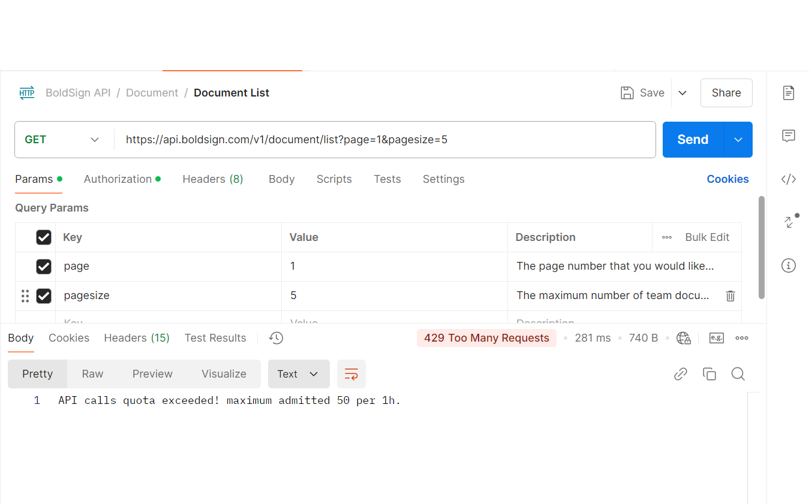Open Bulk Edit for query params
The image size is (812, 504).
[707, 237]
